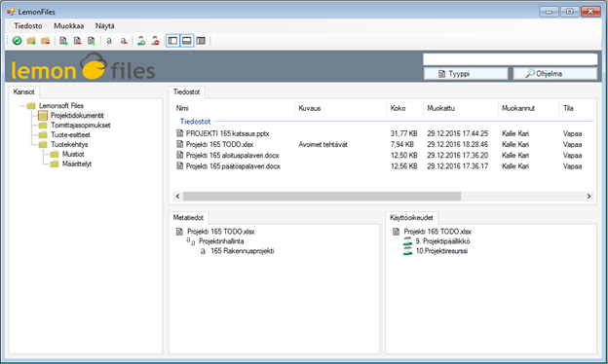
Task: Click the Projektidokumentit folder icon
Action: coord(43,116)
